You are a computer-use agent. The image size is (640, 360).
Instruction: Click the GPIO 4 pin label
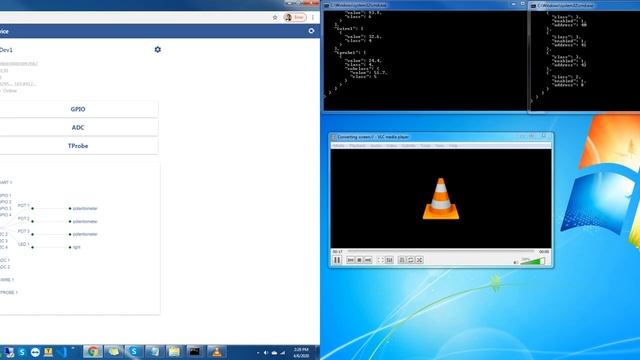tap(5, 215)
